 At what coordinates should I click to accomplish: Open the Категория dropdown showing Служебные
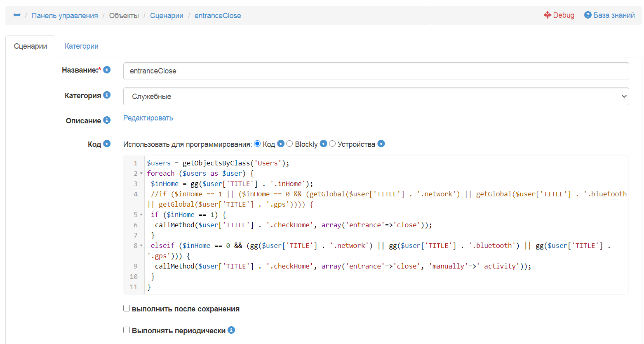pos(376,97)
